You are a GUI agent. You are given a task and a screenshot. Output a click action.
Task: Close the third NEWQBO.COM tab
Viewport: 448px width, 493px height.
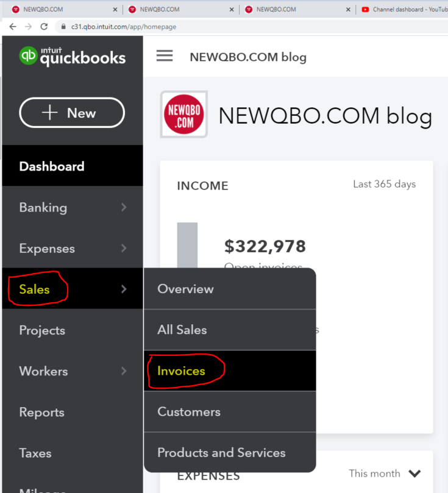click(348, 10)
